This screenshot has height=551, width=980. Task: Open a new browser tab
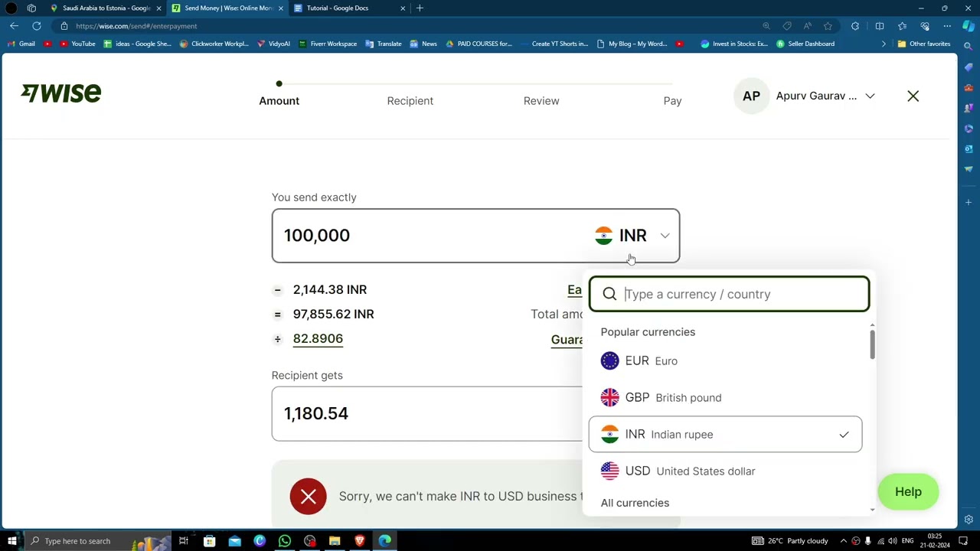click(x=420, y=8)
